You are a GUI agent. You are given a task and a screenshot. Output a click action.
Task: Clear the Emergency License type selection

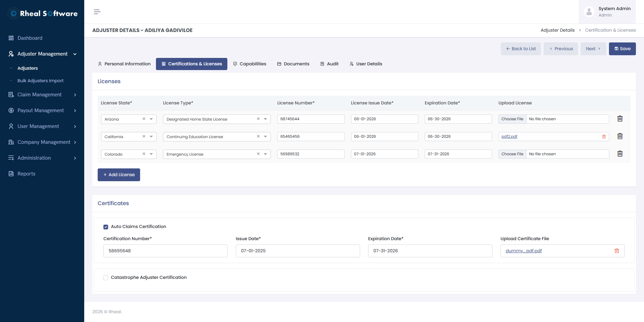click(x=258, y=154)
